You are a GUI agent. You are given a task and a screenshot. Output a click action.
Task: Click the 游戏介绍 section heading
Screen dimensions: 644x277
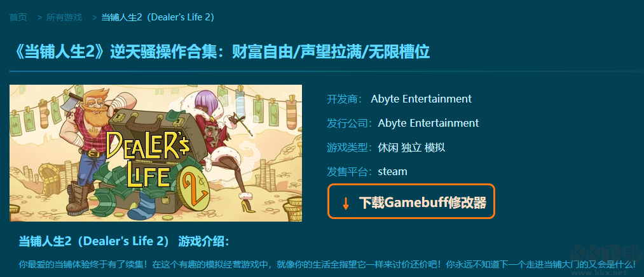203,241
